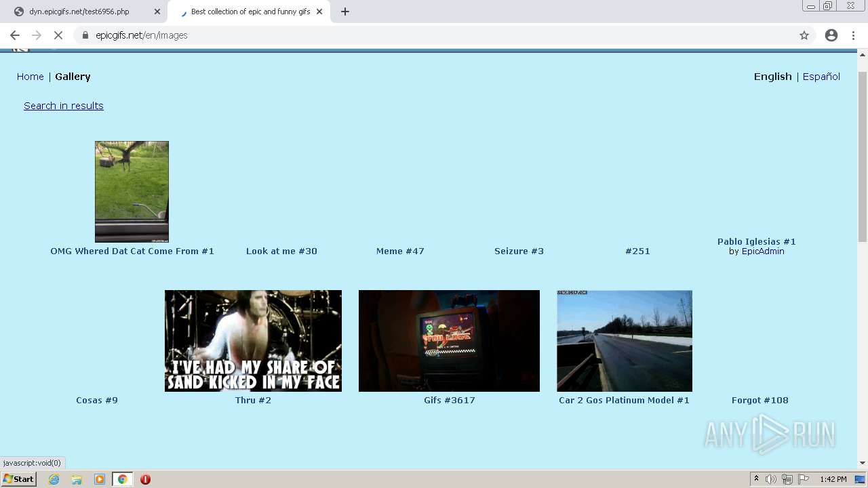Open the drag strip road gif thumbnail

coord(625,341)
